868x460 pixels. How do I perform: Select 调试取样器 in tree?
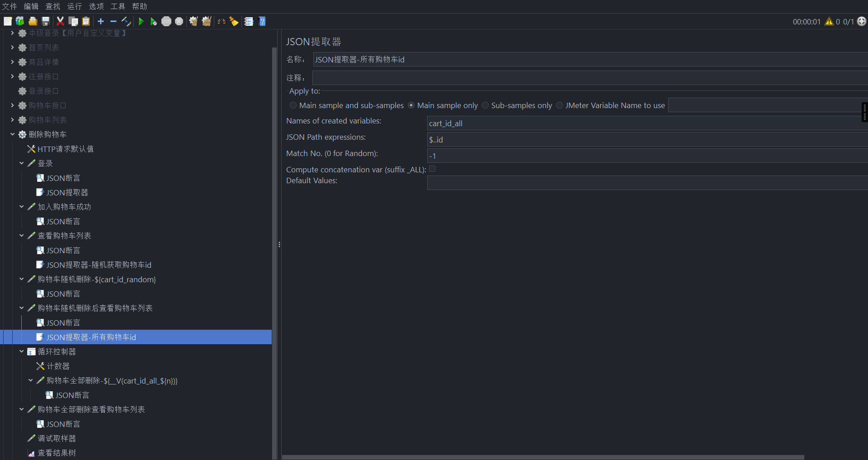click(x=57, y=438)
